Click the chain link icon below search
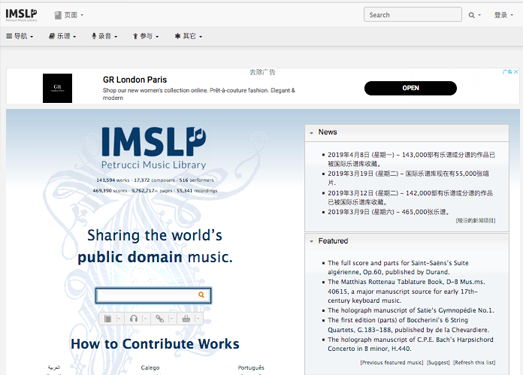 (x=160, y=319)
